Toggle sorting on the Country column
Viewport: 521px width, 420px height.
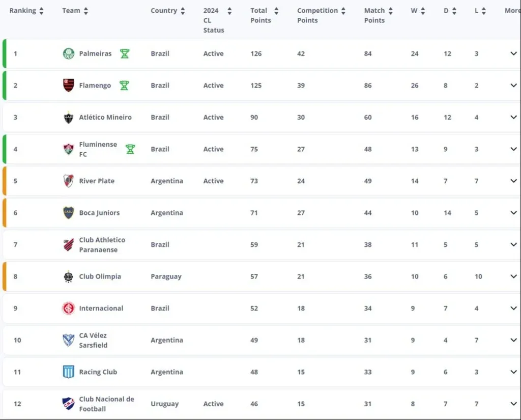coord(182,11)
